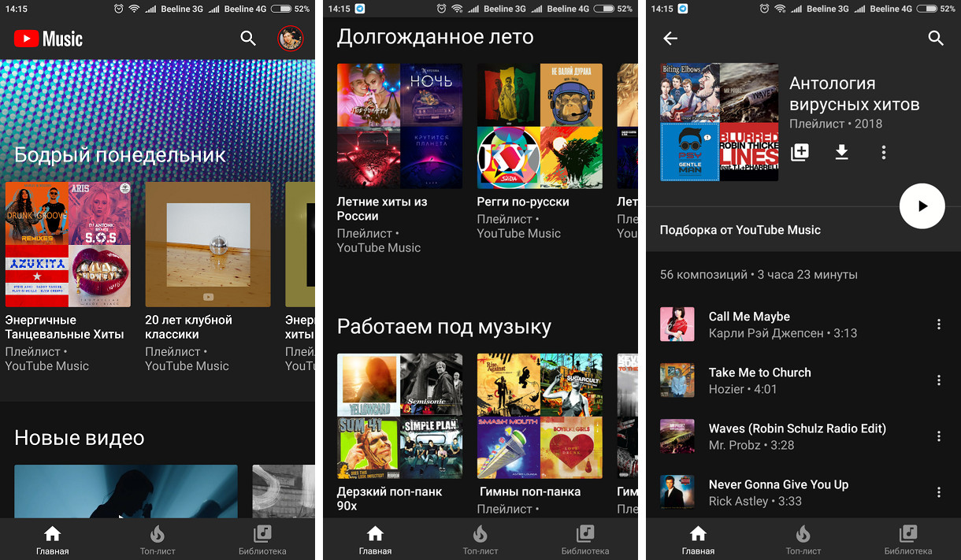Tap the 'Дерзкий поп-панк 90х' playlist title

pyautogui.click(x=389, y=499)
